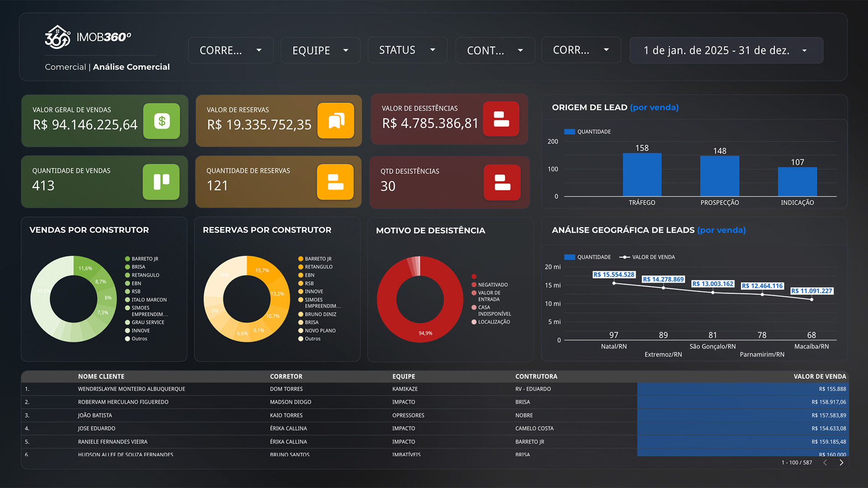Toggle NEGATIVADO legend item in desistência chart
Viewport: 868px width, 488px height.
pyautogui.click(x=492, y=285)
